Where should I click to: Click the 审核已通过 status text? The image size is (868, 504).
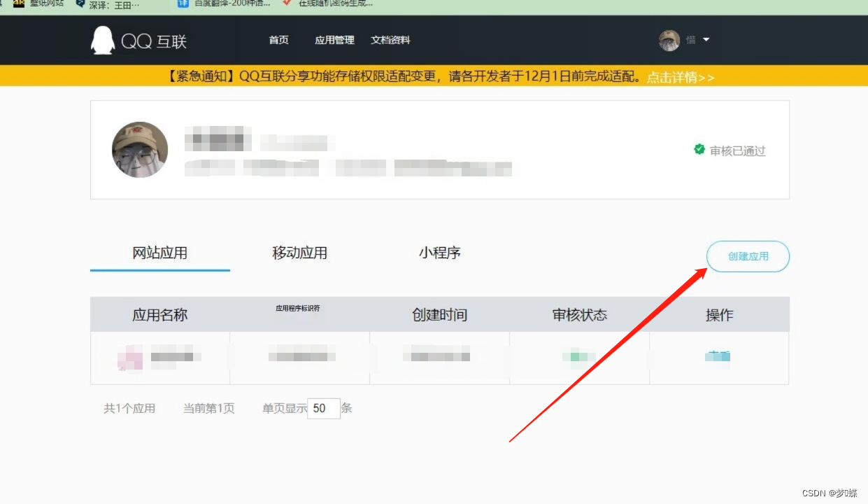[738, 150]
